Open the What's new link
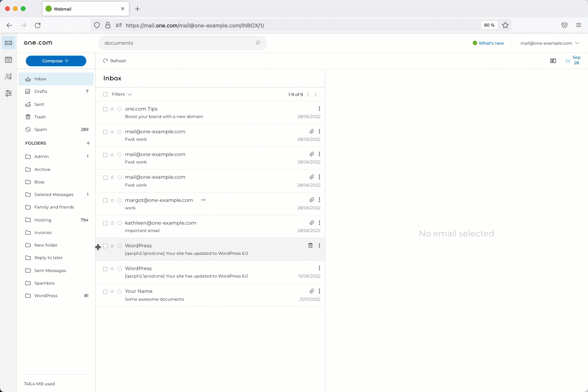 pos(490,43)
